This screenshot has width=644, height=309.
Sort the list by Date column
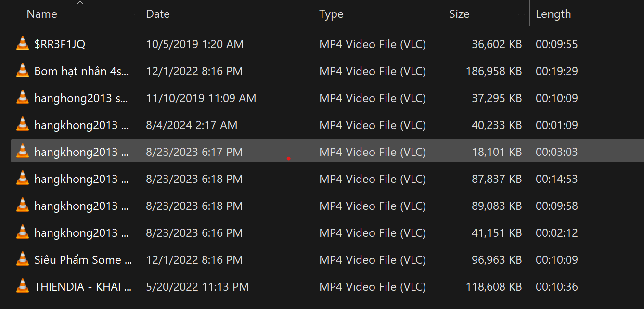click(158, 14)
